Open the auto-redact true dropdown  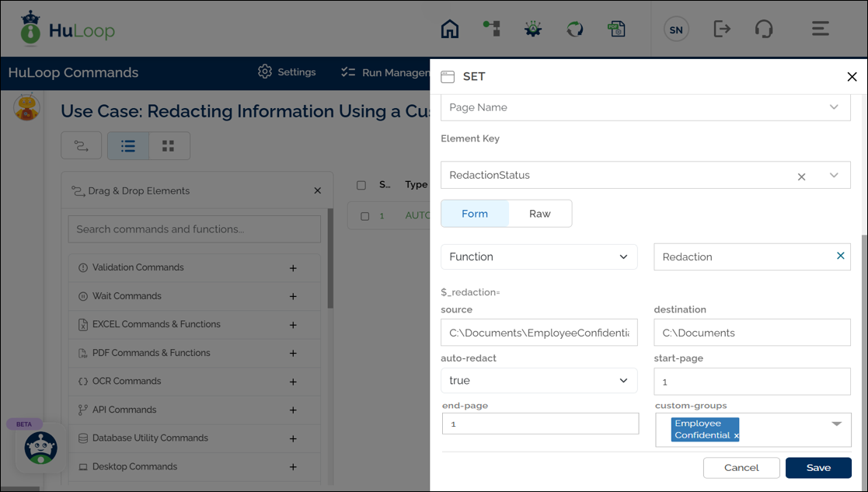pos(539,381)
